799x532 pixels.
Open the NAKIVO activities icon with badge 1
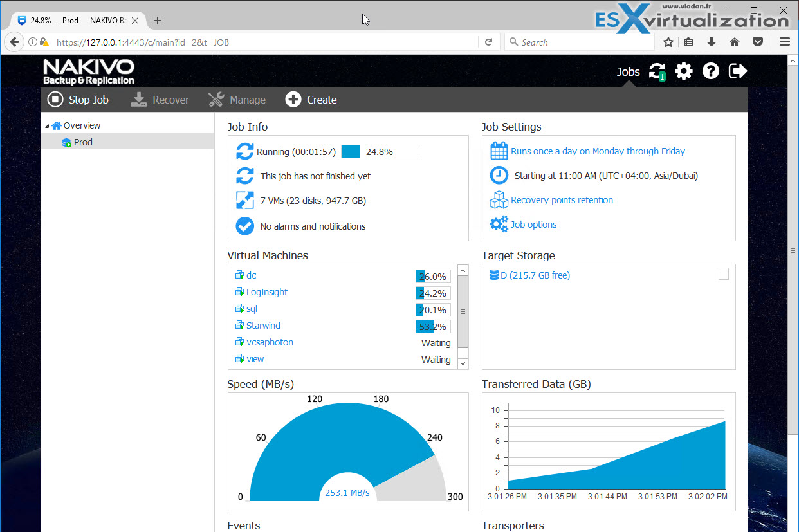click(x=657, y=71)
